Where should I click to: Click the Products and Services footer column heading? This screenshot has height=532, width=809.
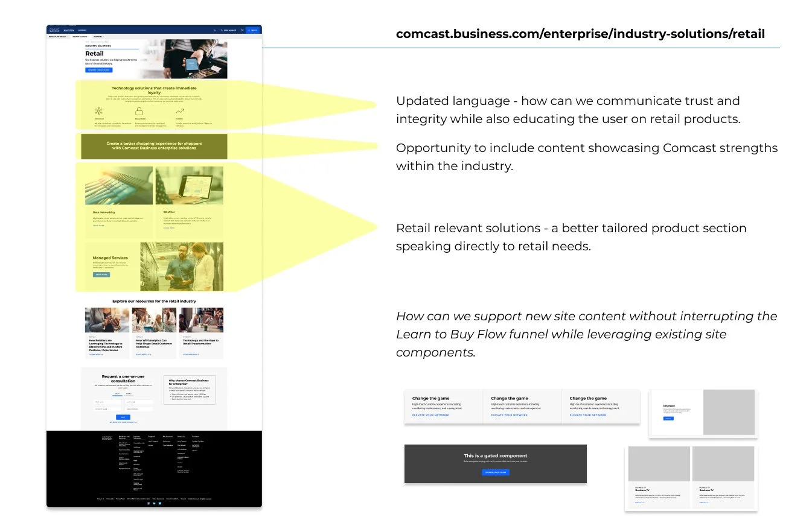coord(124,437)
